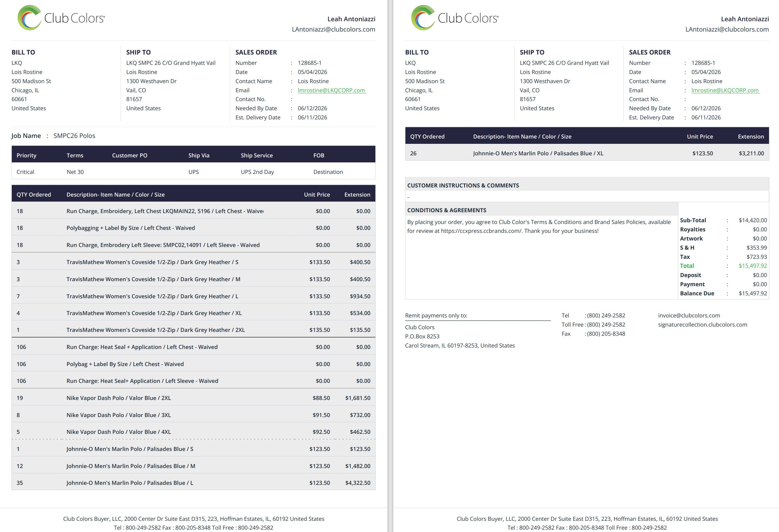Select "Polybag + Label By Size / Left Chest" description
Screen dimensions: 779x532
[x=125, y=364]
